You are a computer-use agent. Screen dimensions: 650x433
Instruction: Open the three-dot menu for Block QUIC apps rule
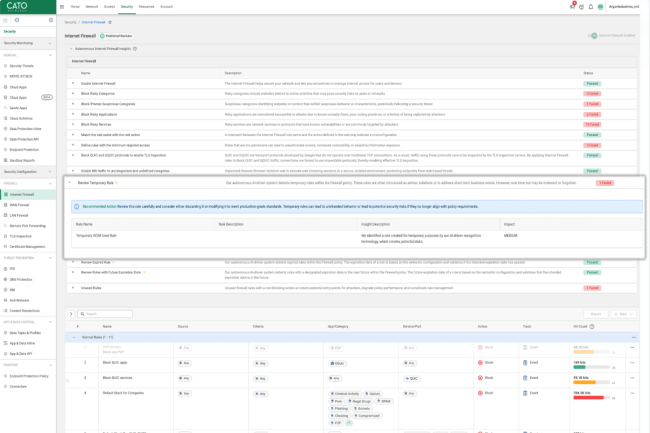pyautogui.click(x=632, y=363)
